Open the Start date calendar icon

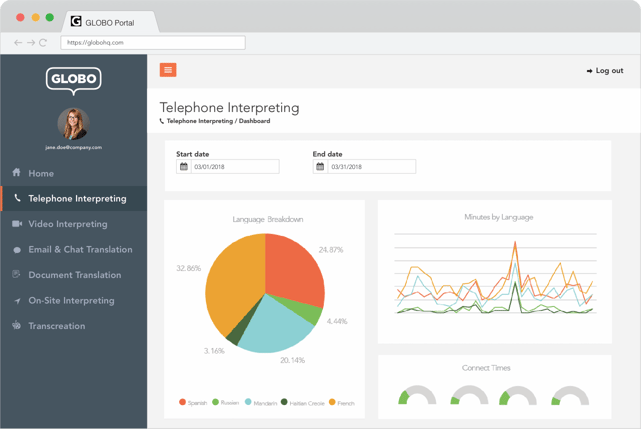(184, 166)
